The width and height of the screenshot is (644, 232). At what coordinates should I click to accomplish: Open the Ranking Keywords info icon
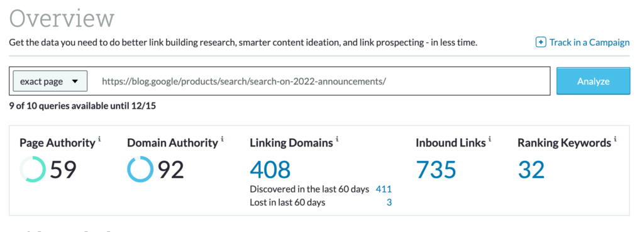[615, 139]
